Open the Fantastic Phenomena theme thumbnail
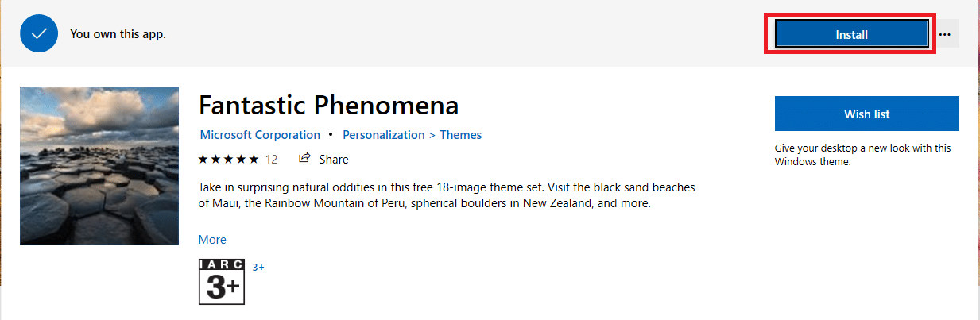The image size is (980, 320). coord(99,166)
